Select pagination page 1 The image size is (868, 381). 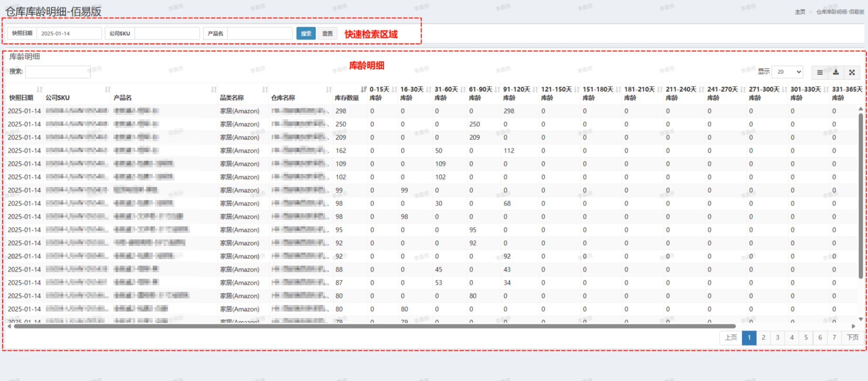[749, 337]
